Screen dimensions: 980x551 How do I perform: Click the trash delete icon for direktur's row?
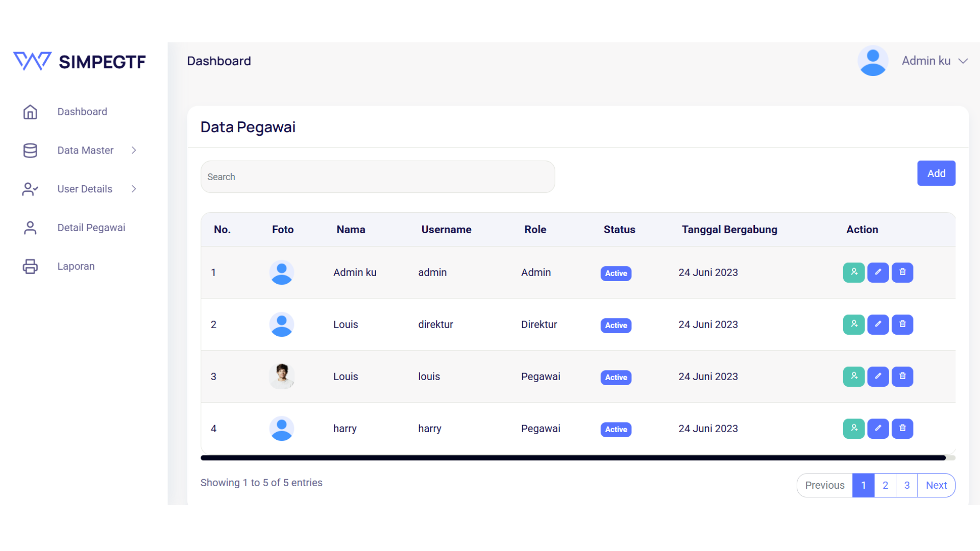click(902, 324)
